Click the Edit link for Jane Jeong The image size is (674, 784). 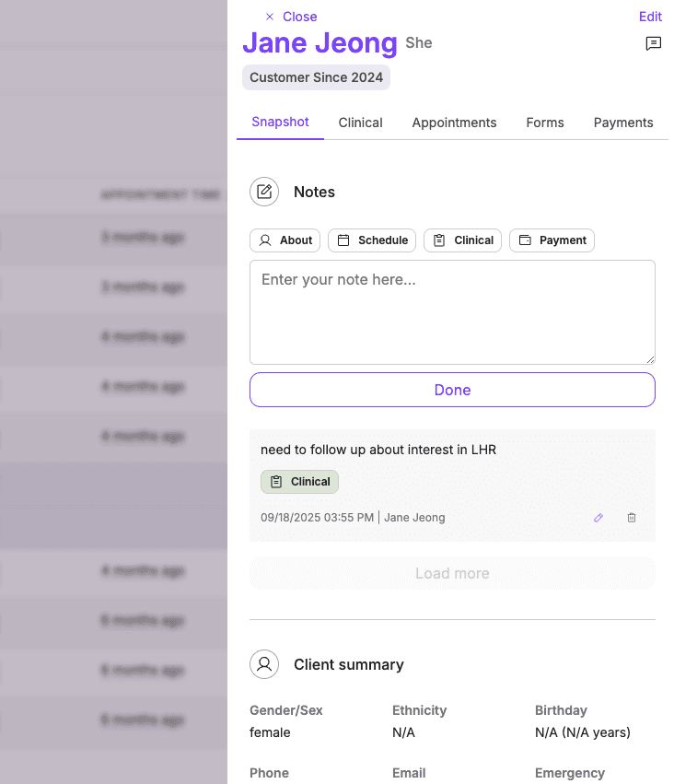pyautogui.click(x=650, y=16)
